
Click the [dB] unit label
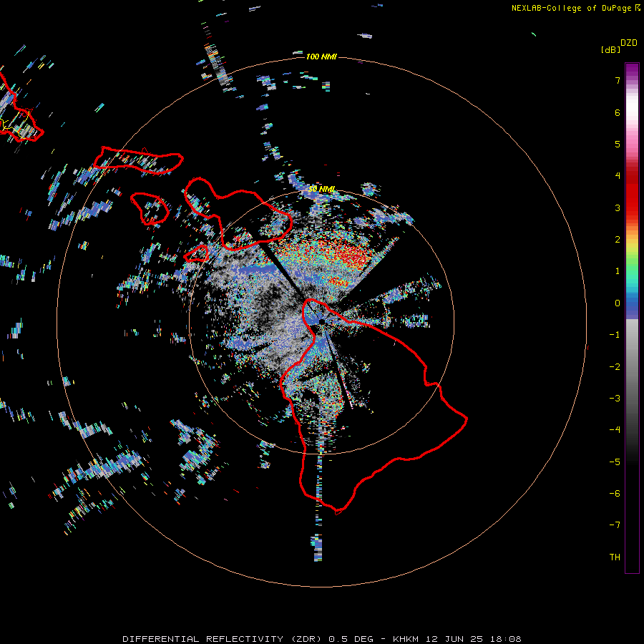click(x=610, y=49)
